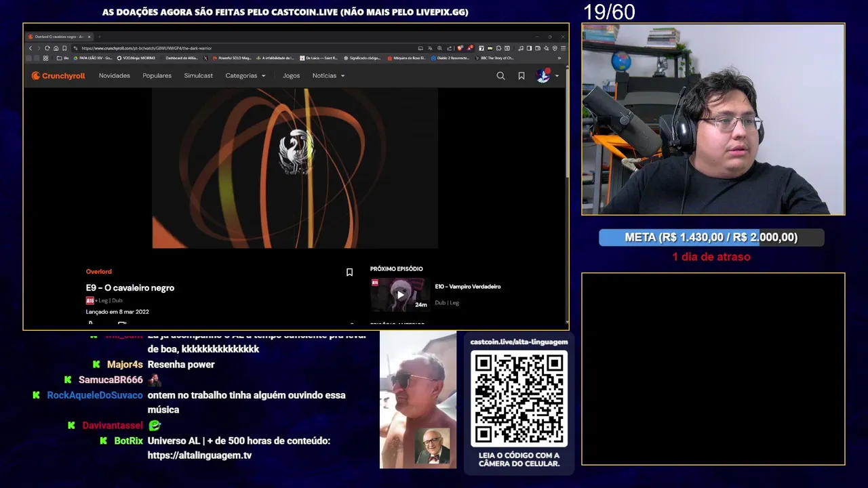Click the E9 - O cavaleiro negro title

(130, 288)
